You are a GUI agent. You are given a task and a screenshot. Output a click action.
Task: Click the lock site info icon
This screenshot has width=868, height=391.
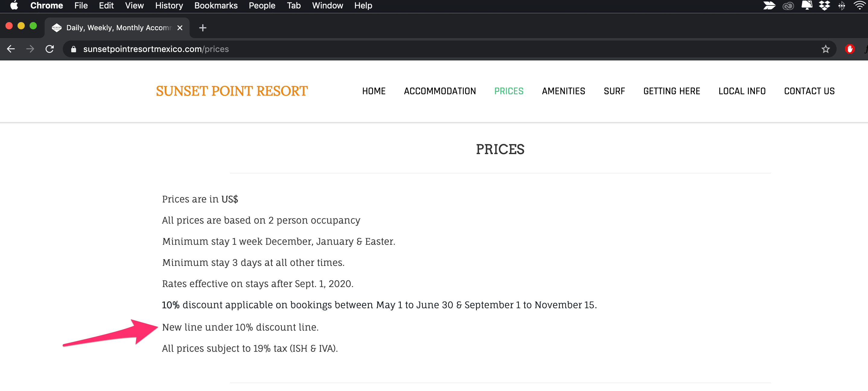coord(73,49)
